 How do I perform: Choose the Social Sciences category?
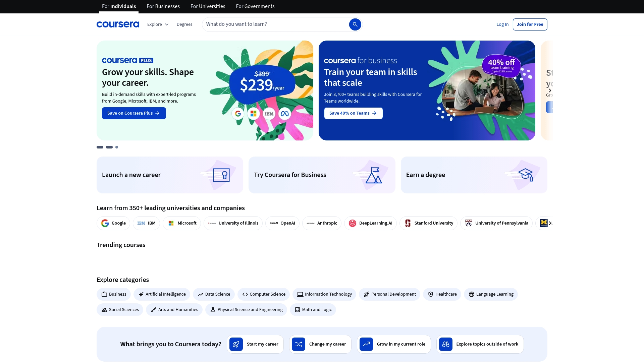[x=120, y=310]
